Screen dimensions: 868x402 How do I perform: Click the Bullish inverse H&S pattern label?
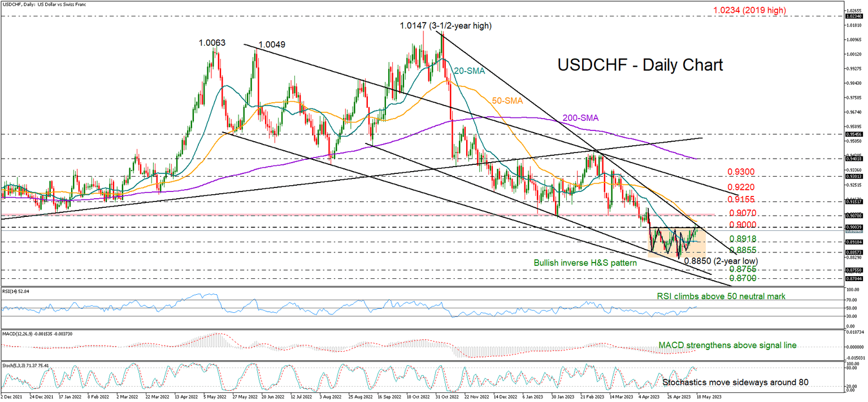(x=585, y=263)
